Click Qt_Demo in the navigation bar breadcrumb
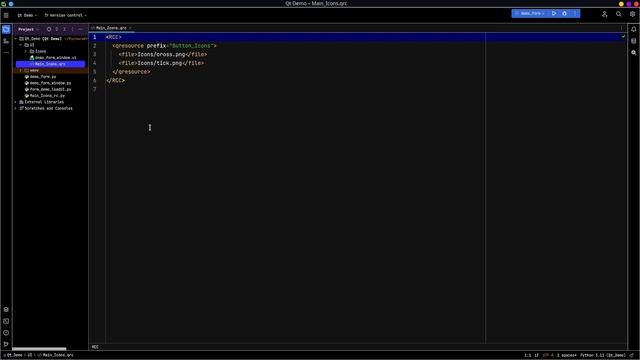The height and width of the screenshot is (360, 640). pos(15,355)
